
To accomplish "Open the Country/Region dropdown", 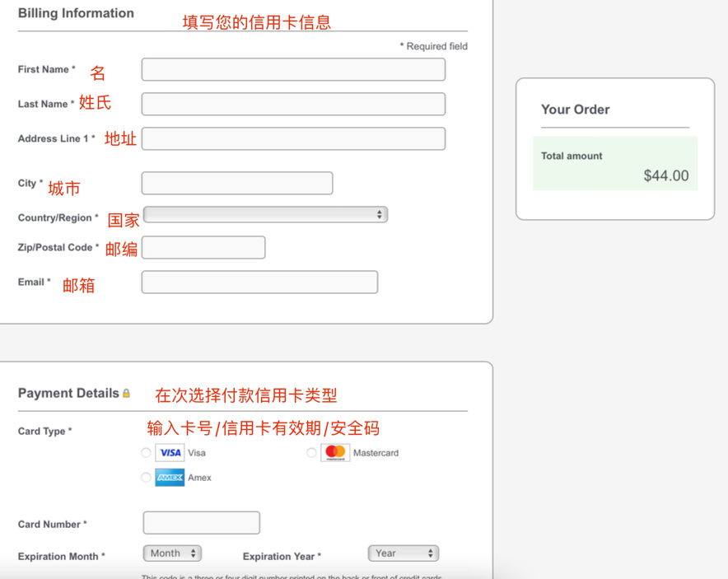I will pyautogui.click(x=265, y=215).
